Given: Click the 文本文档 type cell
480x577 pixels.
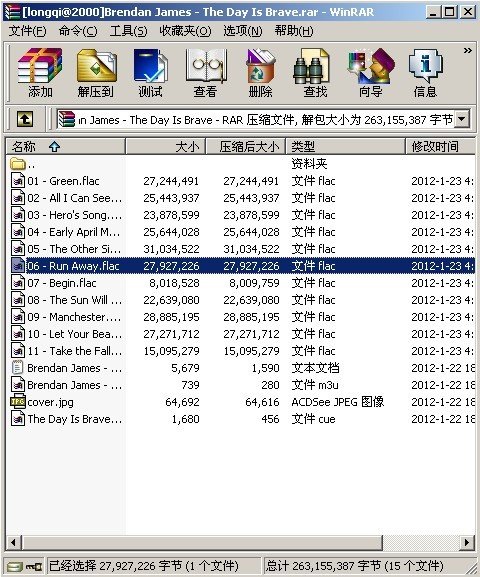Looking at the screenshot, I should 315,368.
